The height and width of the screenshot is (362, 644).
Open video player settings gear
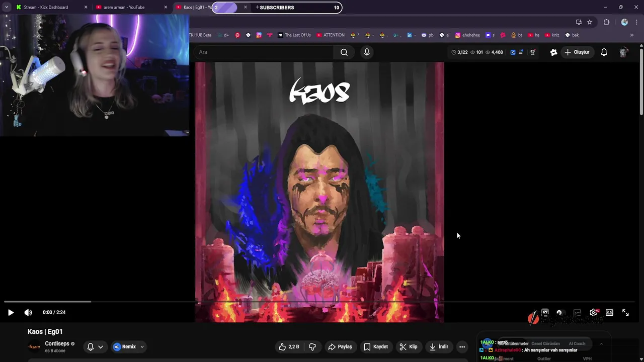pyautogui.click(x=593, y=312)
